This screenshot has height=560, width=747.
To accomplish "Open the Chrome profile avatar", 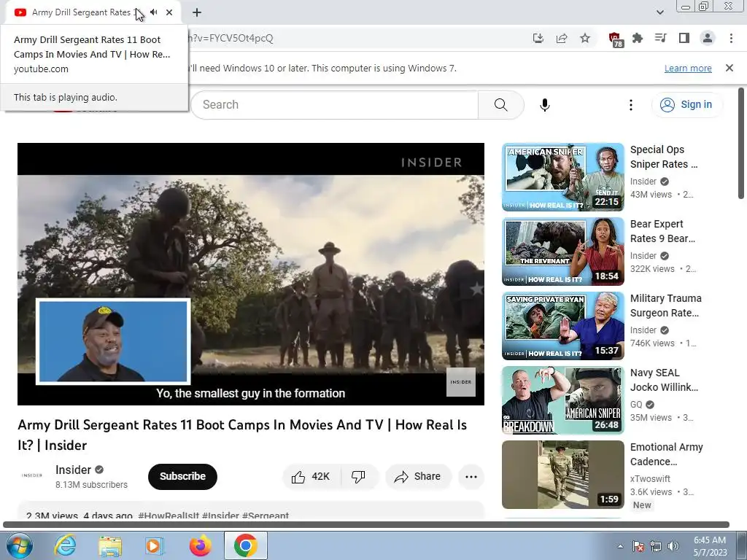I will 708,38.
